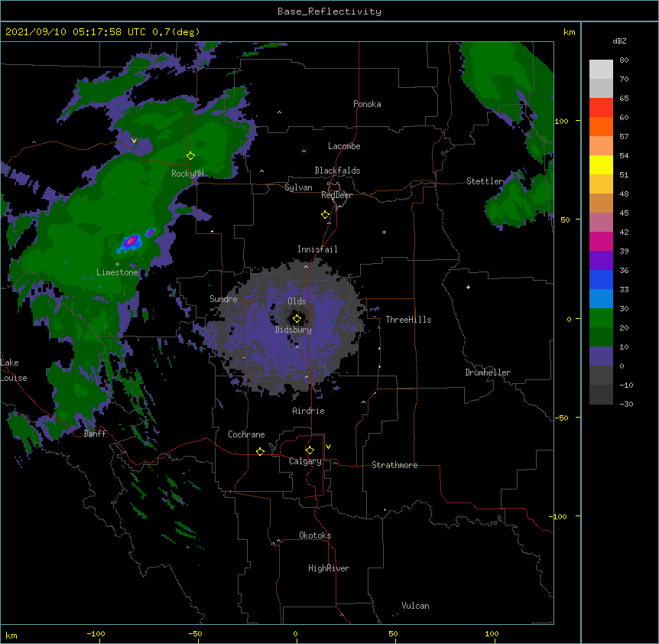The image size is (659, 644).
Task: Select the Lacombe label
Action: (x=344, y=146)
